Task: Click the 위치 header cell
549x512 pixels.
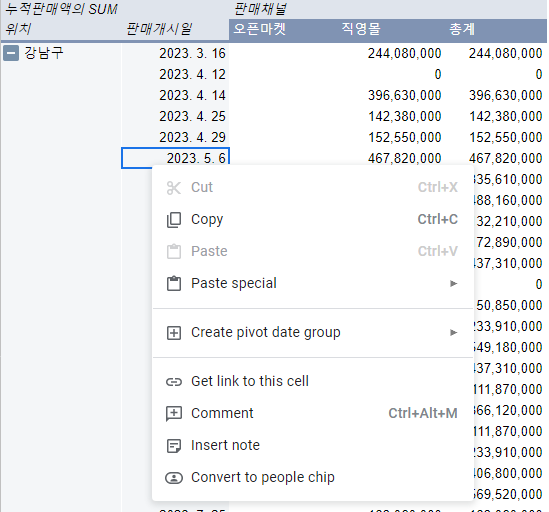Action: pos(19,29)
